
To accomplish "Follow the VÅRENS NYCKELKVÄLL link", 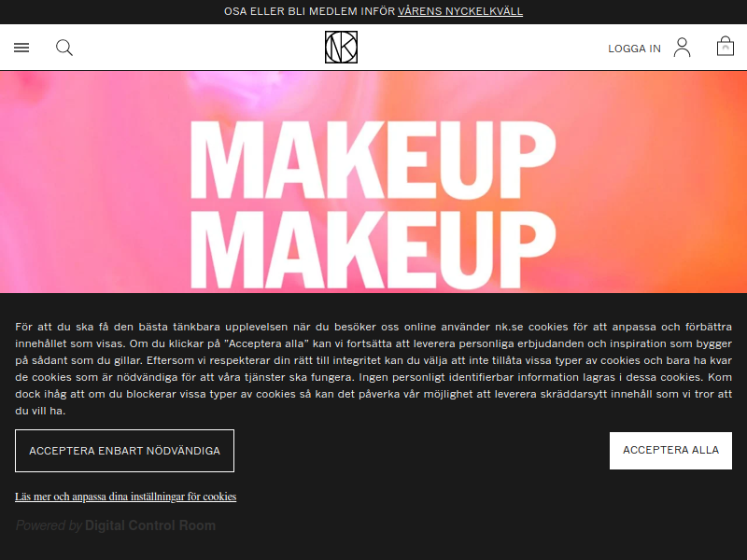I will pyautogui.click(x=460, y=11).
